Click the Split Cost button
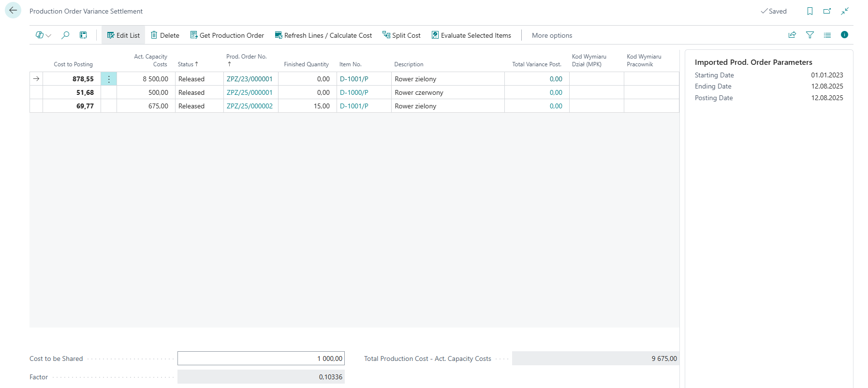The height and width of the screenshot is (388, 868). click(x=401, y=35)
